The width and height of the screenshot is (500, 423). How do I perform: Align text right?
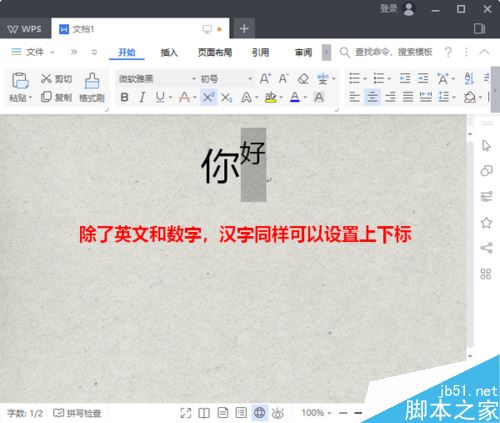(390, 97)
